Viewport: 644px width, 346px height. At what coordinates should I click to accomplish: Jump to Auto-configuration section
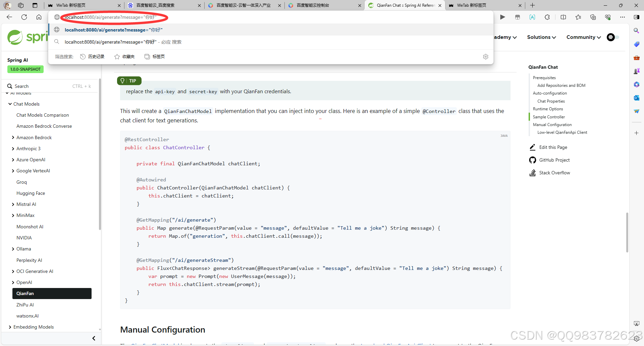pyautogui.click(x=550, y=93)
